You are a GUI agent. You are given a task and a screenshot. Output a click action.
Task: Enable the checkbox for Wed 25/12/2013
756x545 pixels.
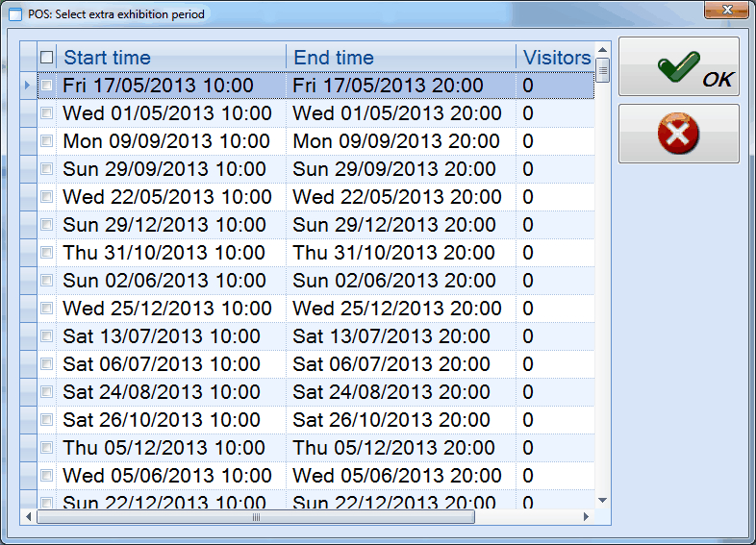coord(47,309)
